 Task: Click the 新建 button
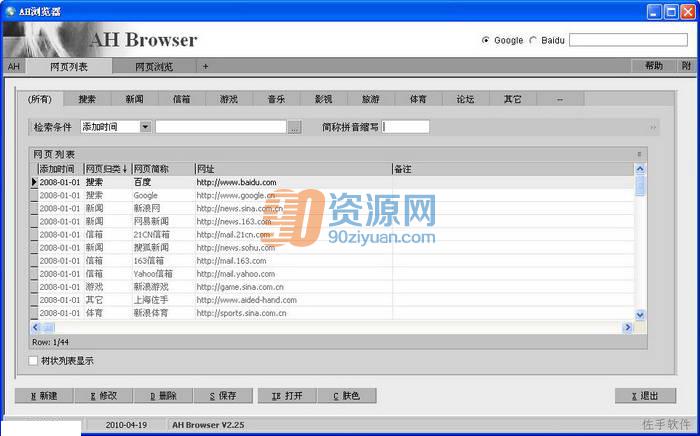tap(44, 396)
